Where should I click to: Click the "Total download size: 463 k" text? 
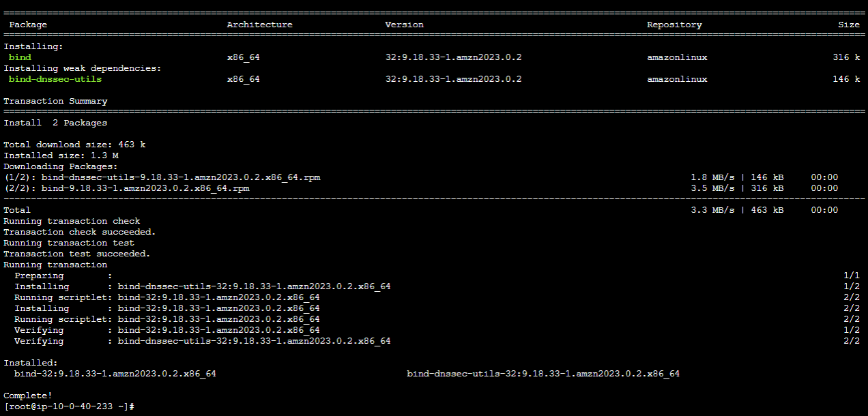(x=74, y=145)
